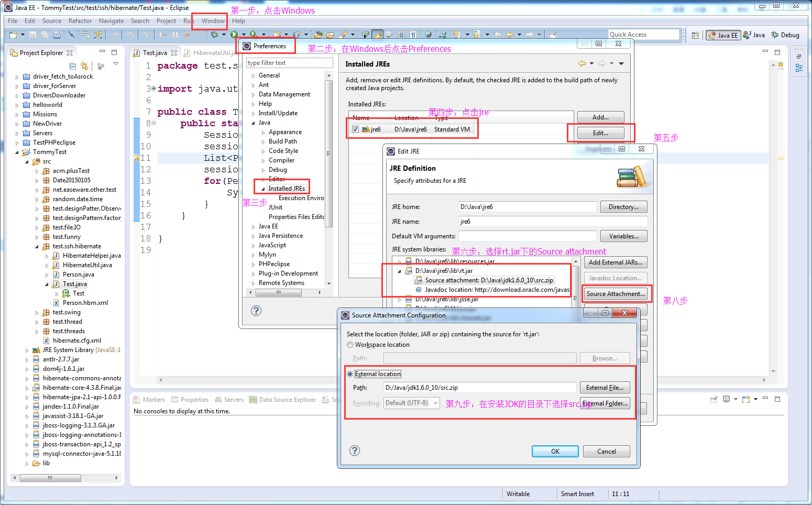Viewport: 812px width, 505px height.
Task: Click Preferences dialog help question icon
Action: [256, 311]
